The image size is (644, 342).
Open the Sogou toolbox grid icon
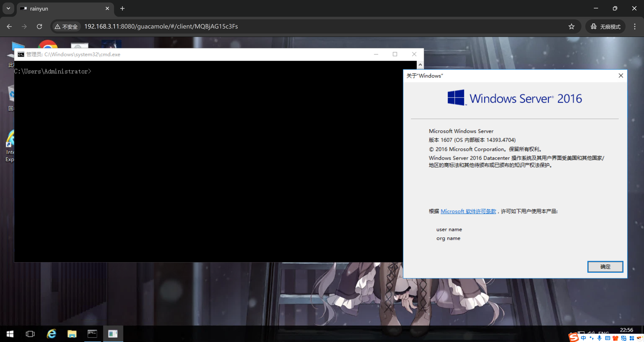pyautogui.click(x=632, y=338)
